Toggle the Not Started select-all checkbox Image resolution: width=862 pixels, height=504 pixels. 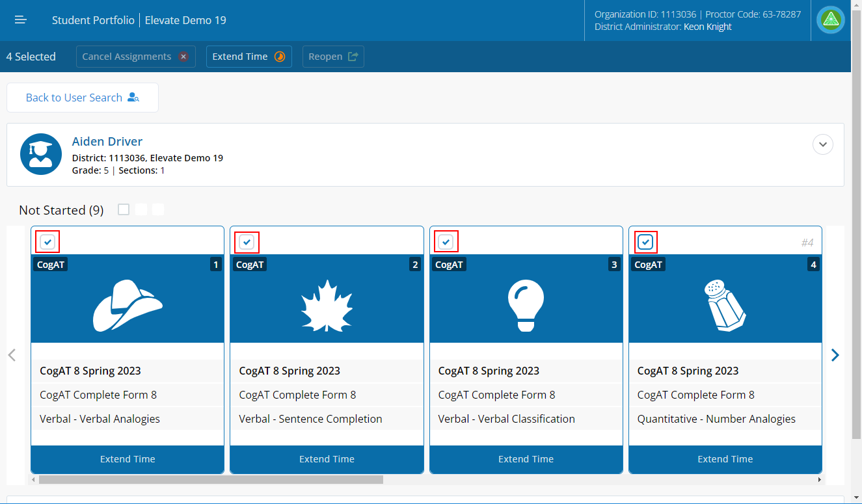tap(124, 209)
